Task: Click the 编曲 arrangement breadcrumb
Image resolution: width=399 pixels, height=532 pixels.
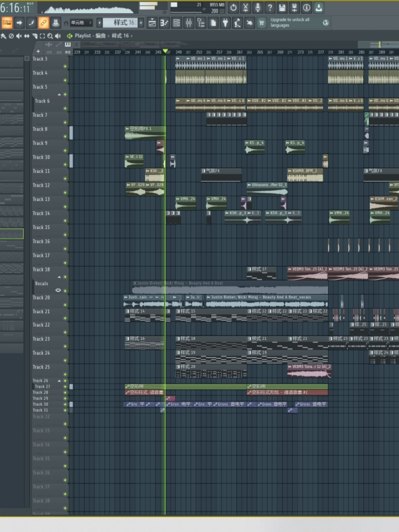Action: pyautogui.click(x=100, y=36)
